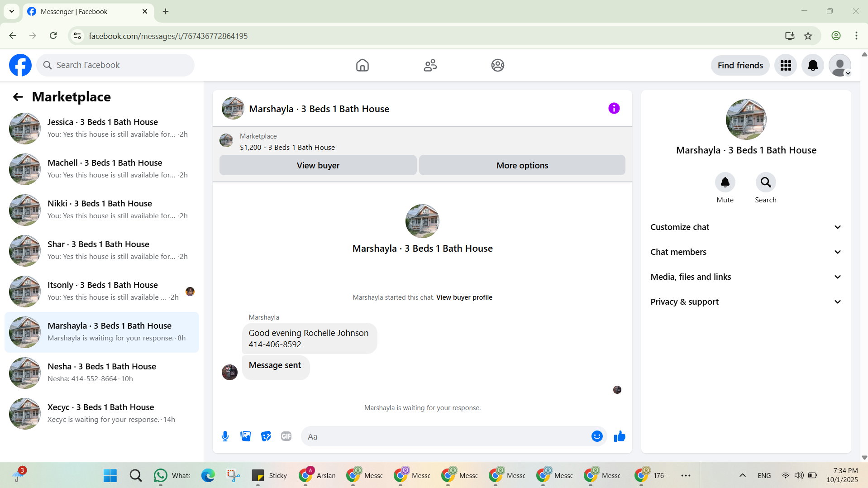The height and width of the screenshot is (488, 868).
Task: Click the View buyer button
Action: pos(318,166)
